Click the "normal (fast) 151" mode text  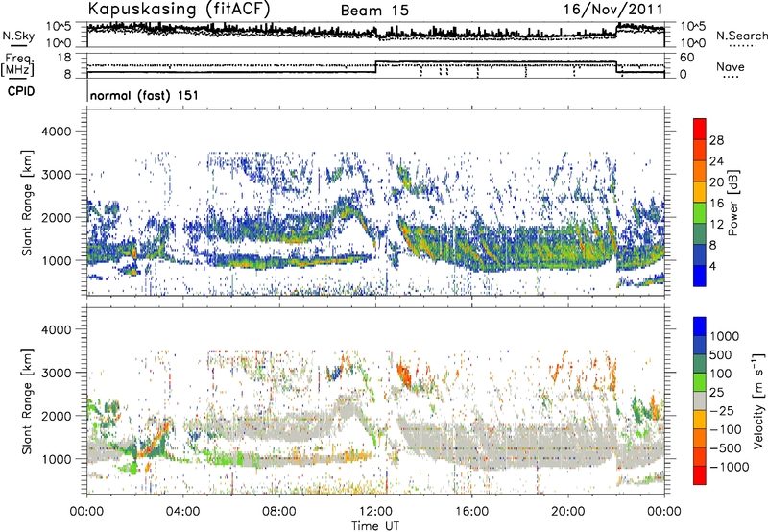coord(144,95)
